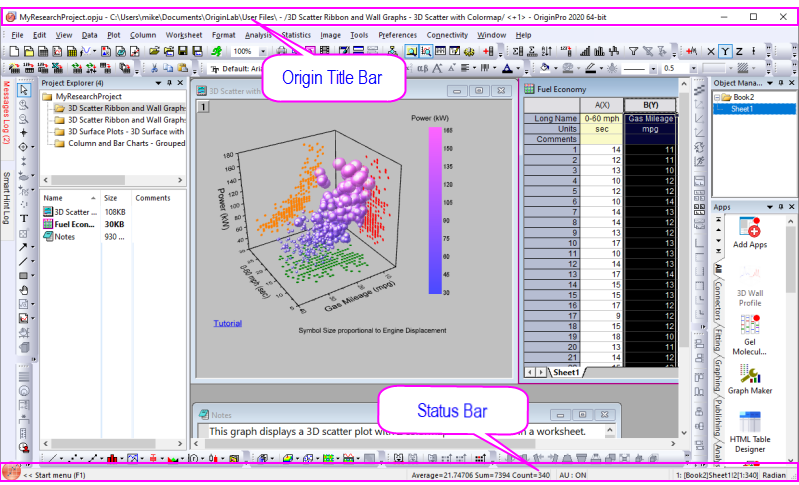The image size is (799, 485).
Task: Toggle auto-hide pin on Project Explorer
Action: tap(168, 82)
